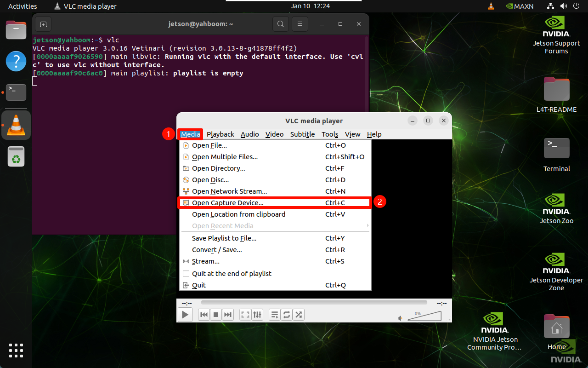Open the View menu in VLC

pos(353,134)
